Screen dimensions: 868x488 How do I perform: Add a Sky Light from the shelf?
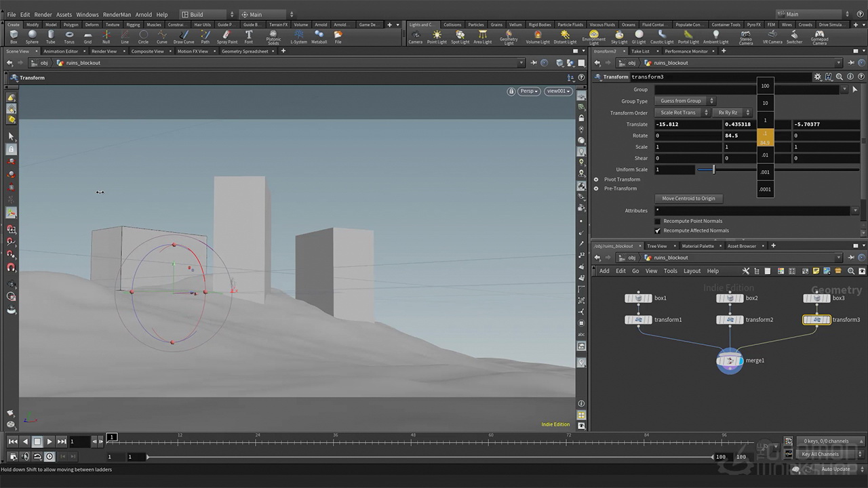[x=620, y=37]
